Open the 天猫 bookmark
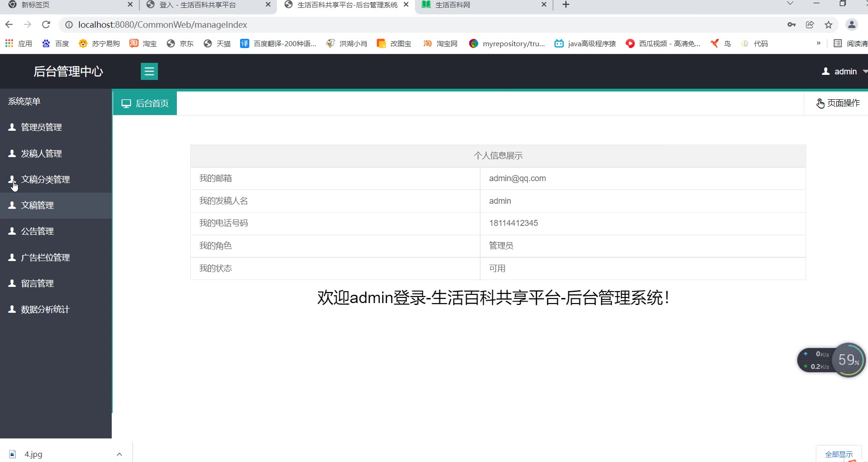The height and width of the screenshot is (462, 868). tap(217, 43)
